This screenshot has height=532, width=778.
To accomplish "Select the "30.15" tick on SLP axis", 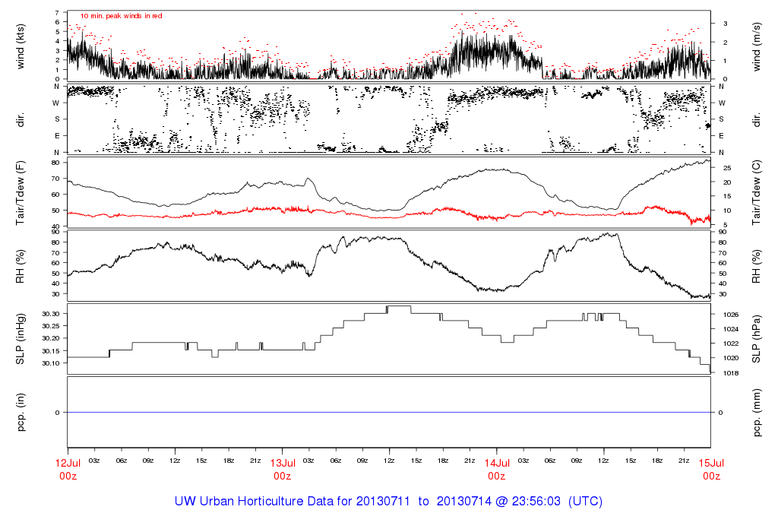I will (51, 351).
